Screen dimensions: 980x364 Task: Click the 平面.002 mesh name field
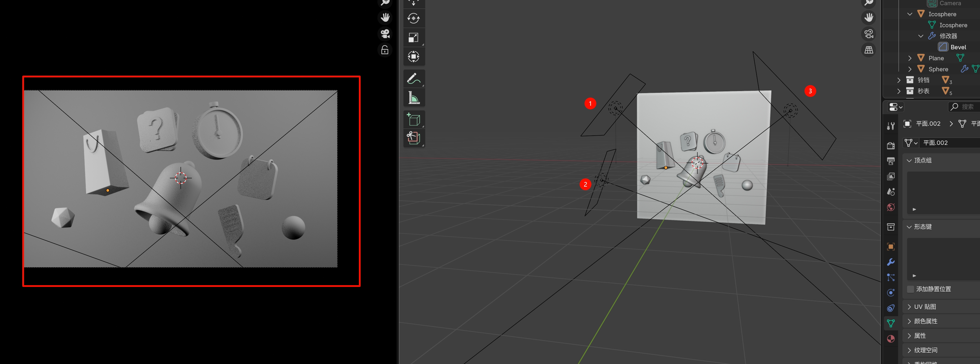[947, 143]
